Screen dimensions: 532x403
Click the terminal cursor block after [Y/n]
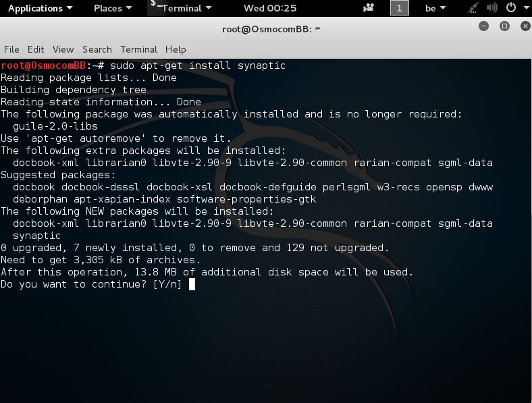pyautogui.click(x=192, y=284)
